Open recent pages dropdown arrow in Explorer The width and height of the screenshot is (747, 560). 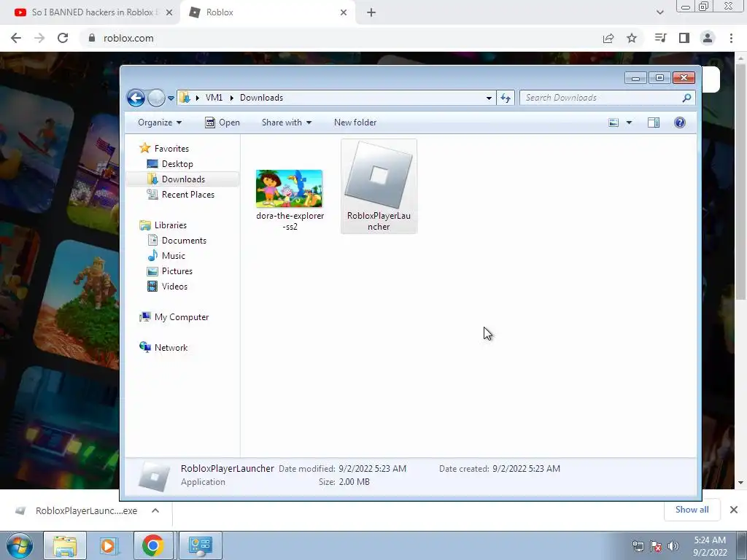(171, 98)
